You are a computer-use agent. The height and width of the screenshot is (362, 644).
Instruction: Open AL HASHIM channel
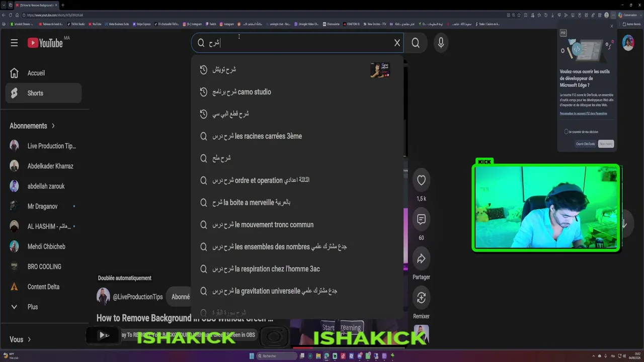coord(43,226)
